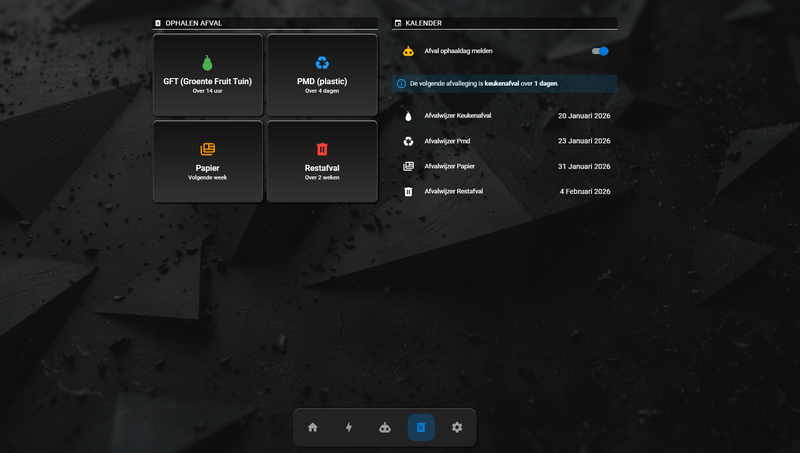Go to the Home view in bottom navbar

point(313,427)
